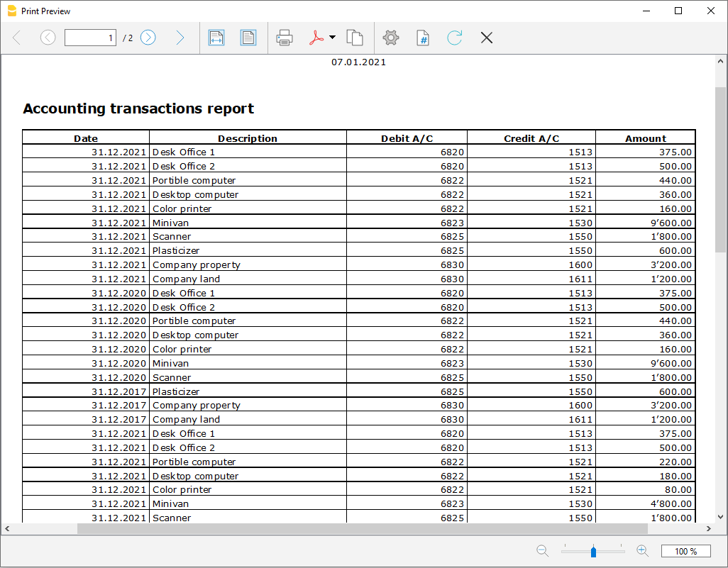Fit the page to window width
The width and height of the screenshot is (728, 568).
pyautogui.click(x=216, y=38)
